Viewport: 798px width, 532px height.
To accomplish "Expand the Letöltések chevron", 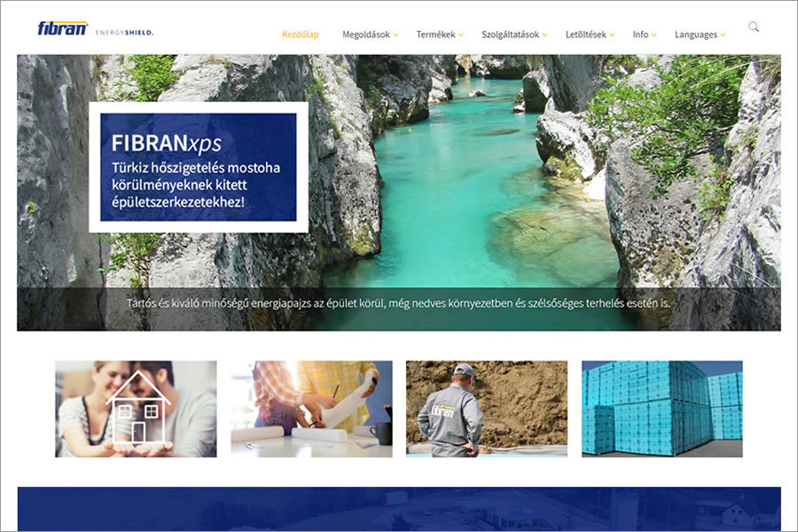I will (612, 35).
